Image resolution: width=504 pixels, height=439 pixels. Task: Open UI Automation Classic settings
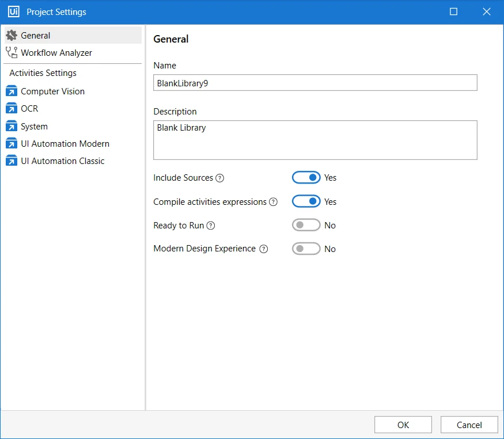click(73, 161)
